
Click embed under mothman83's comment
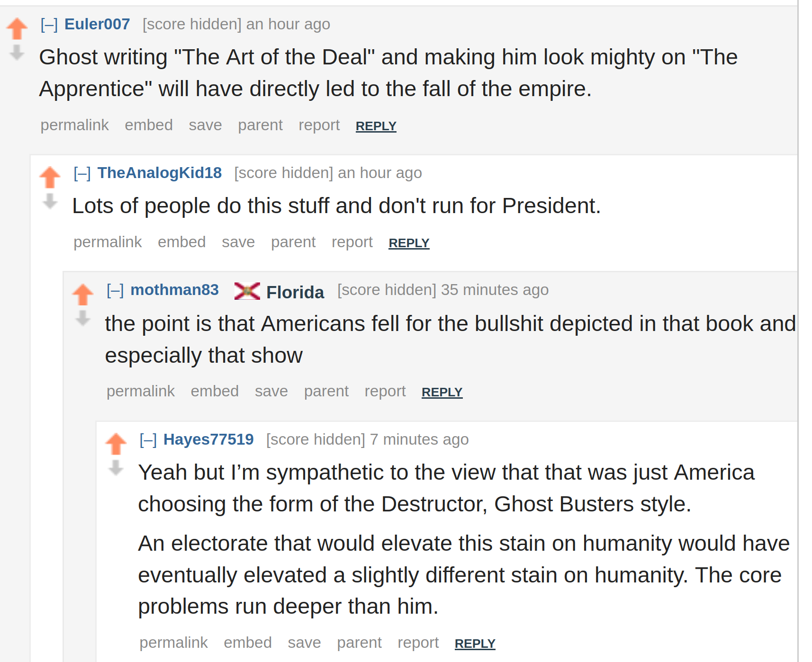[215, 391]
